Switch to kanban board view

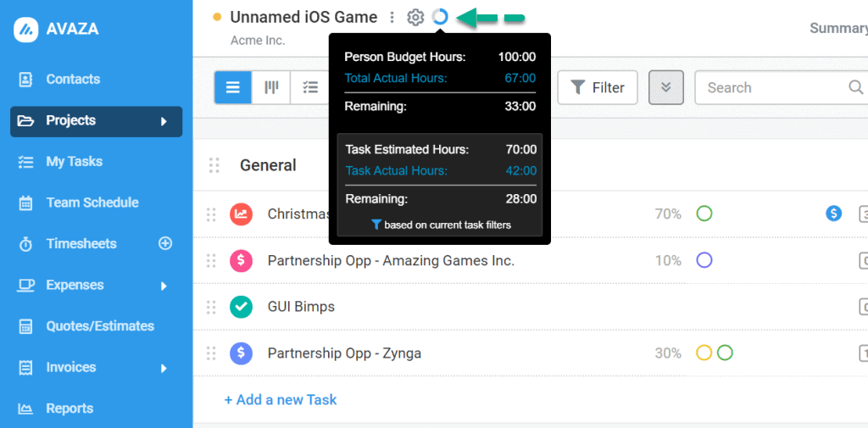(271, 87)
